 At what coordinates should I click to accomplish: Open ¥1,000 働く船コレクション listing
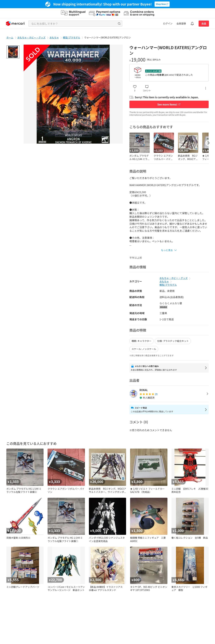click(190, 518)
